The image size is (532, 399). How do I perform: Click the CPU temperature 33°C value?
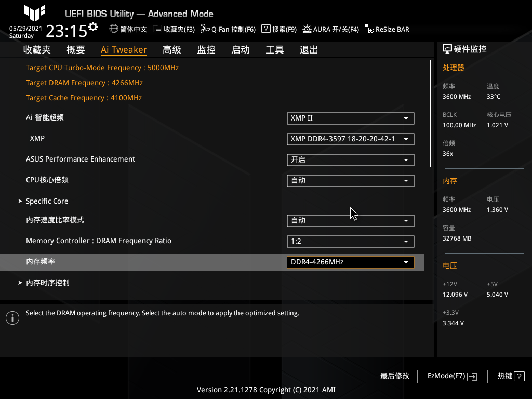(x=494, y=97)
